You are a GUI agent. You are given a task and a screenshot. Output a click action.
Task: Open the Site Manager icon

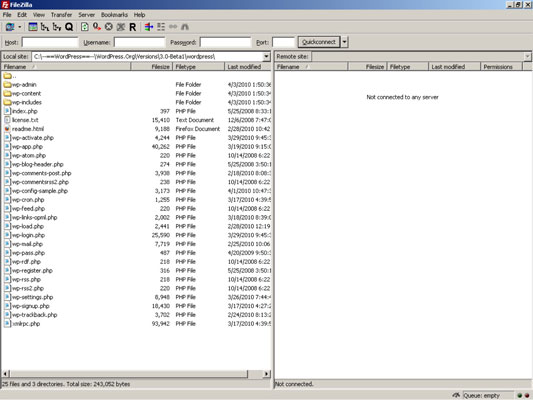tap(10, 27)
